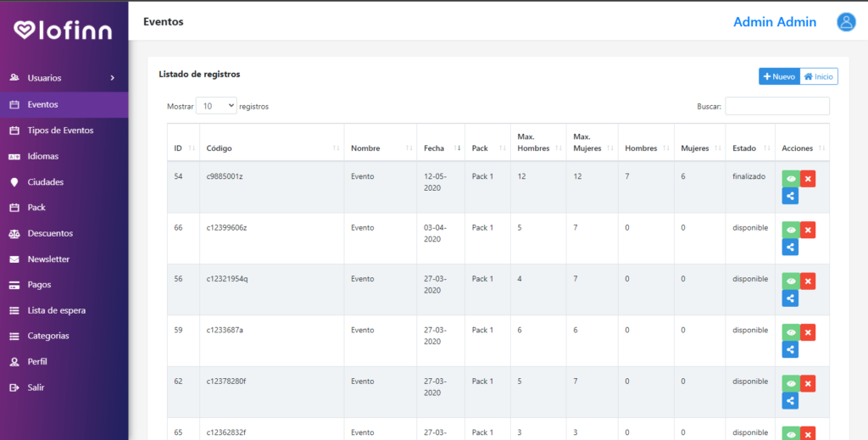The width and height of the screenshot is (868, 440).
Task: Share event c1233687a via share icon
Action: (x=790, y=350)
